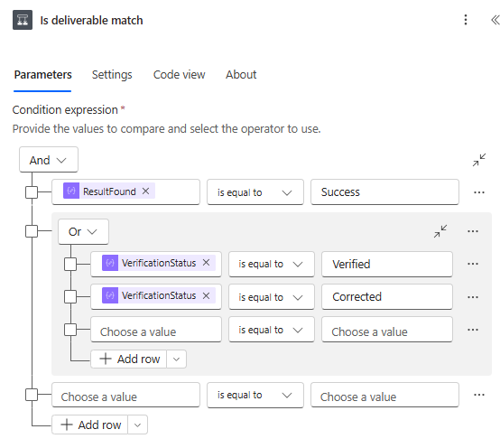Remove the ResultFound token
This screenshot has width=500, height=448.
(145, 191)
